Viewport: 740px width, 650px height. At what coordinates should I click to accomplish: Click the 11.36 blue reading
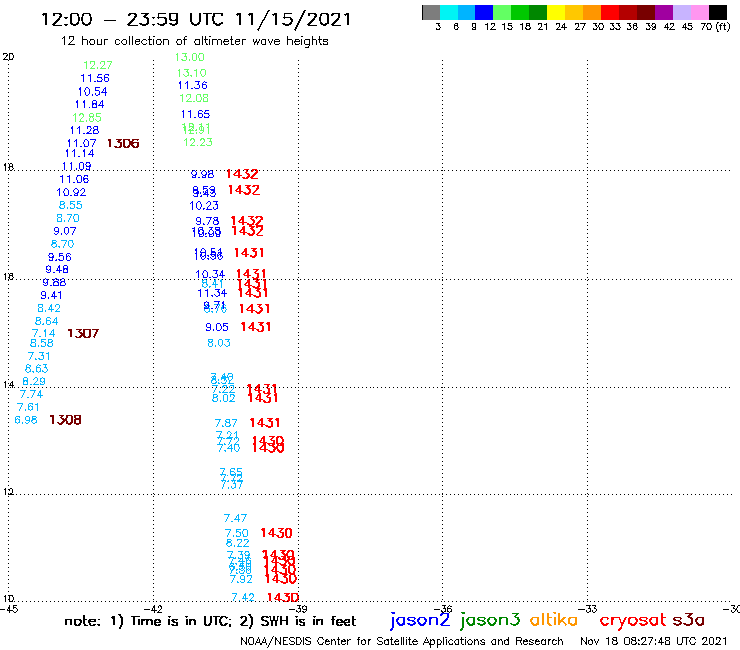point(193,85)
